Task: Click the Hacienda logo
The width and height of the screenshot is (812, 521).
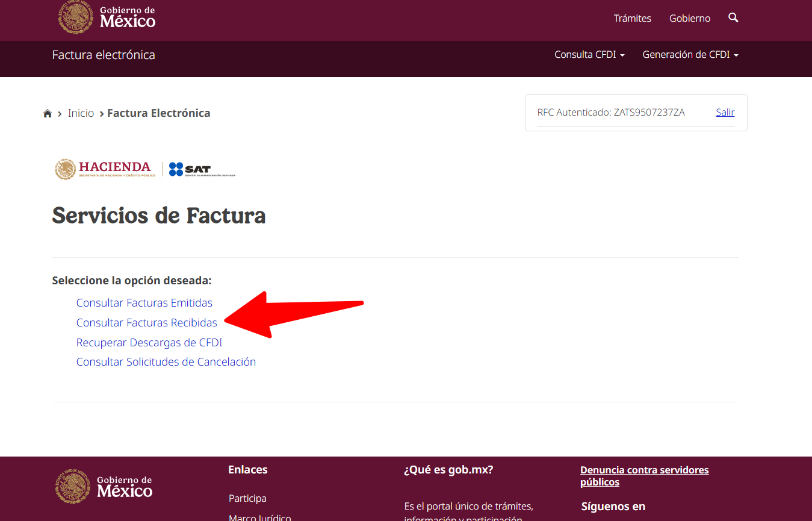Action: click(105, 169)
